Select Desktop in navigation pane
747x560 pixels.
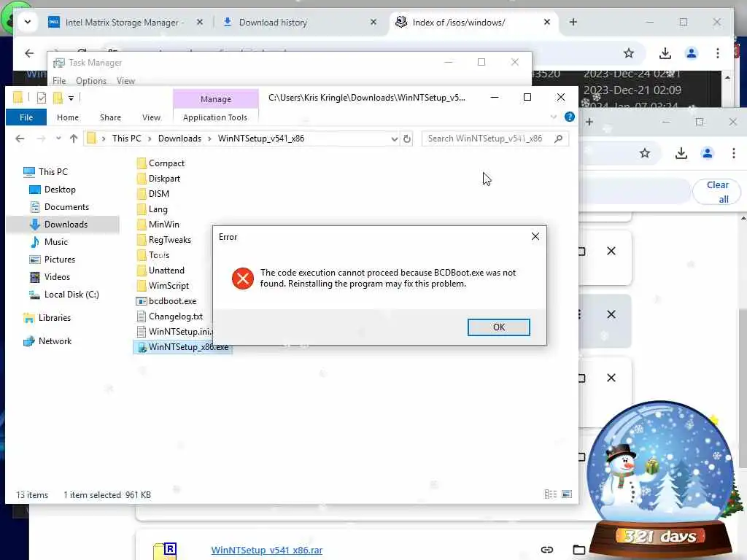[60, 190]
